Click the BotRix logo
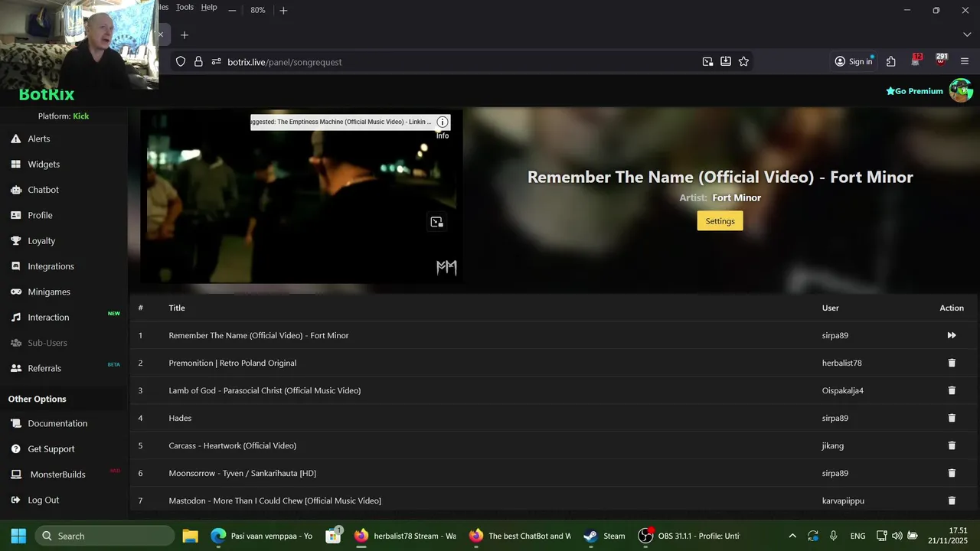 pos(47,95)
